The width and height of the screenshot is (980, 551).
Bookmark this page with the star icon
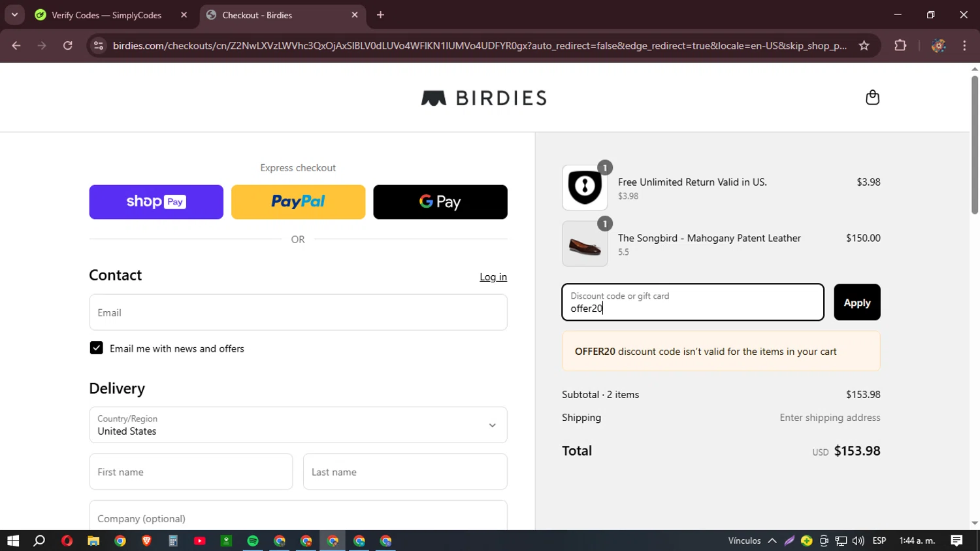tap(864, 46)
